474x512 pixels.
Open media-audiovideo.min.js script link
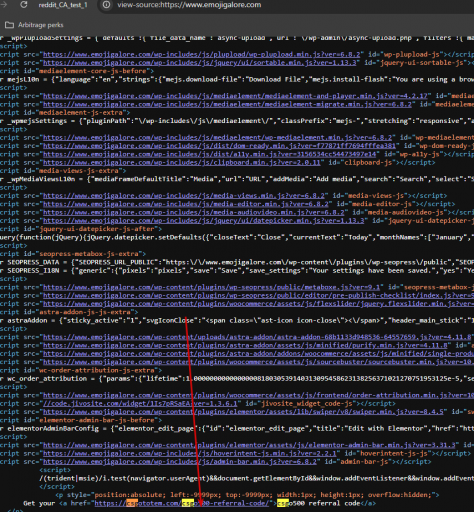pyautogui.click(x=194, y=212)
